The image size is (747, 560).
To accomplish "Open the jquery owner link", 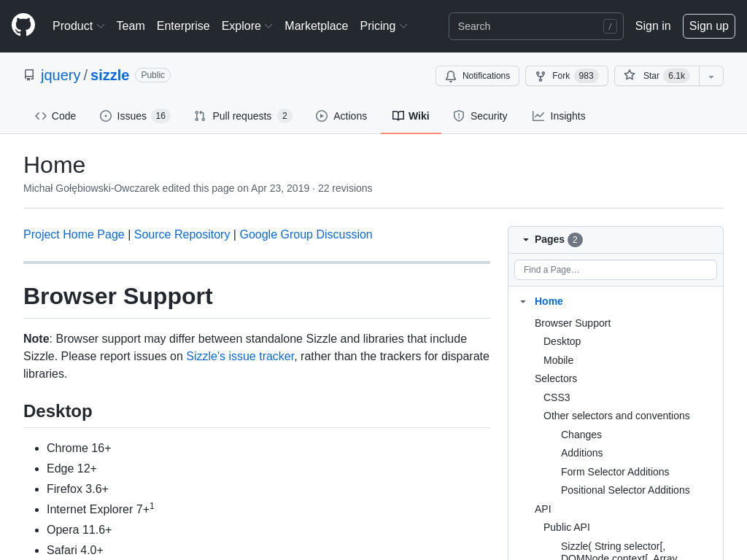I will click(x=61, y=75).
